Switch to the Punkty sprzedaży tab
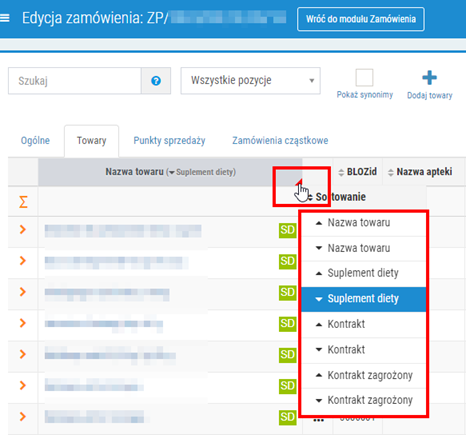Viewport: 466px width, 435px height. pos(169,141)
